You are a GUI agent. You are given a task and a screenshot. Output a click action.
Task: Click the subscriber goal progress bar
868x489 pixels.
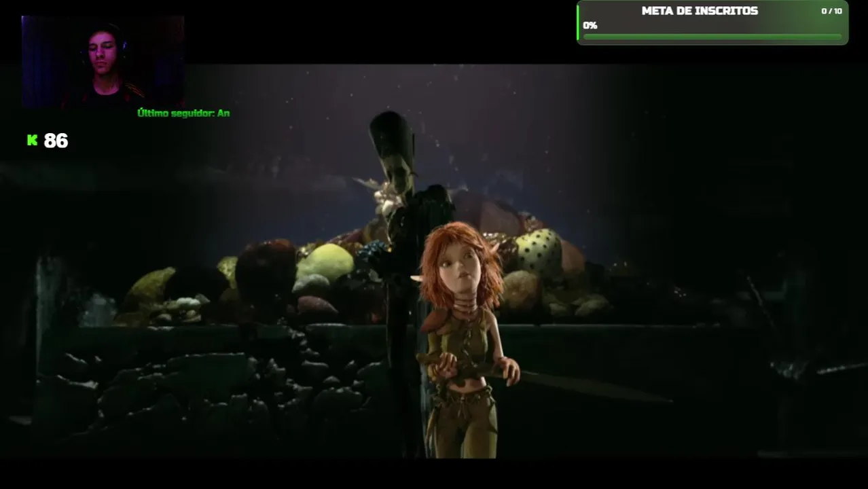click(x=712, y=37)
